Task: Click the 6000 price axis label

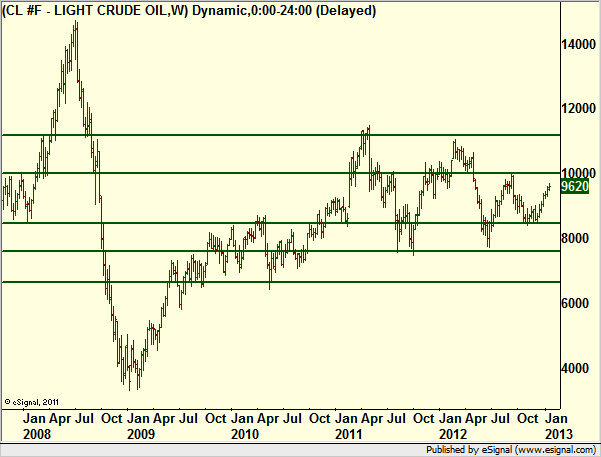Action: [x=575, y=303]
